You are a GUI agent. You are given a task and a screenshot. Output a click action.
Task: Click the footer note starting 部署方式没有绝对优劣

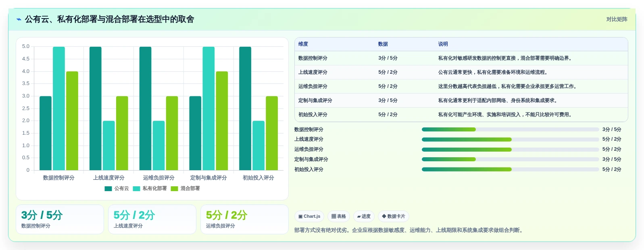click(x=409, y=230)
